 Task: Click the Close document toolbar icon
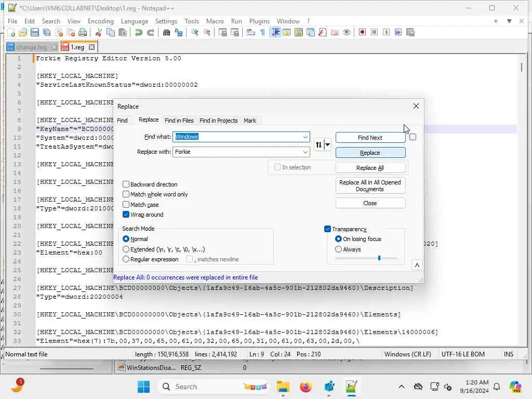[59, 33]
